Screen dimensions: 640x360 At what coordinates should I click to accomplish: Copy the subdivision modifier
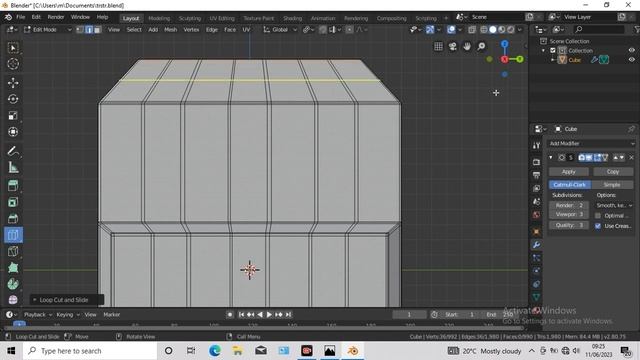pyautogui.click(x=613, y=172)
